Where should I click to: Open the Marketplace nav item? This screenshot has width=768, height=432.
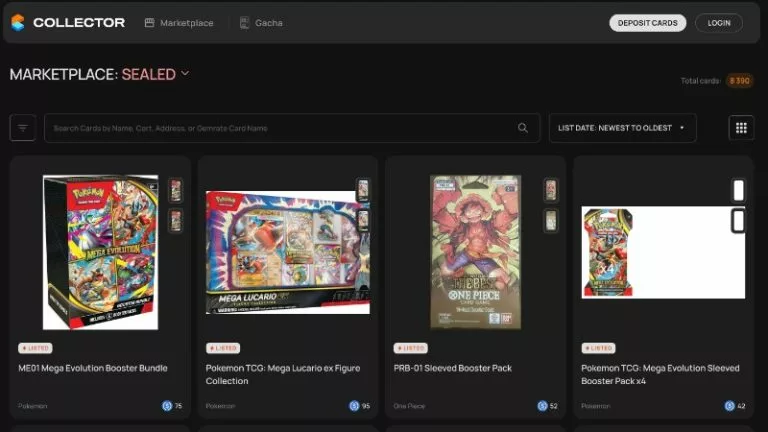[x=179, y=23]
